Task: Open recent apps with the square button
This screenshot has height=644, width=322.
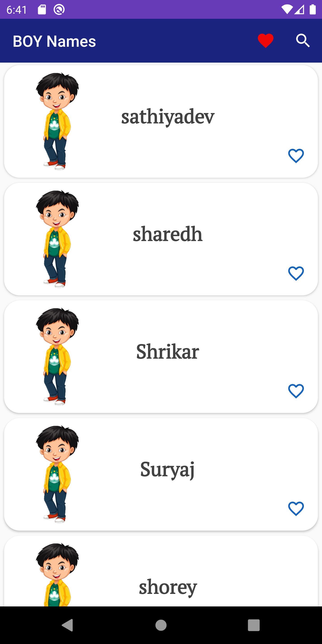Action: [254, 625]
